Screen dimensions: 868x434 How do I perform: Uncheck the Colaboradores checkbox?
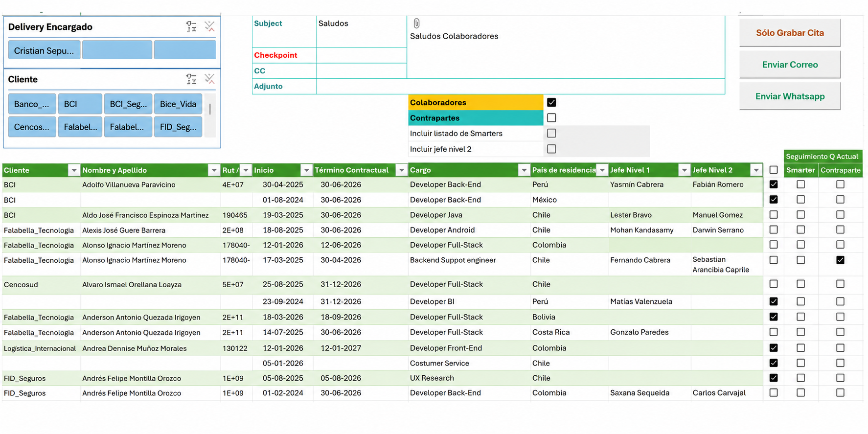coord(551,102)
